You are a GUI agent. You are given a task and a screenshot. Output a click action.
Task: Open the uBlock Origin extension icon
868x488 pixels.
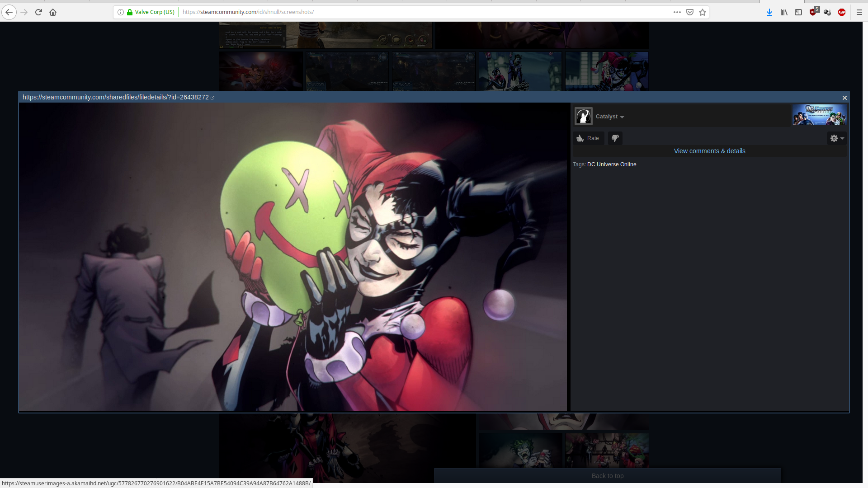814,12
